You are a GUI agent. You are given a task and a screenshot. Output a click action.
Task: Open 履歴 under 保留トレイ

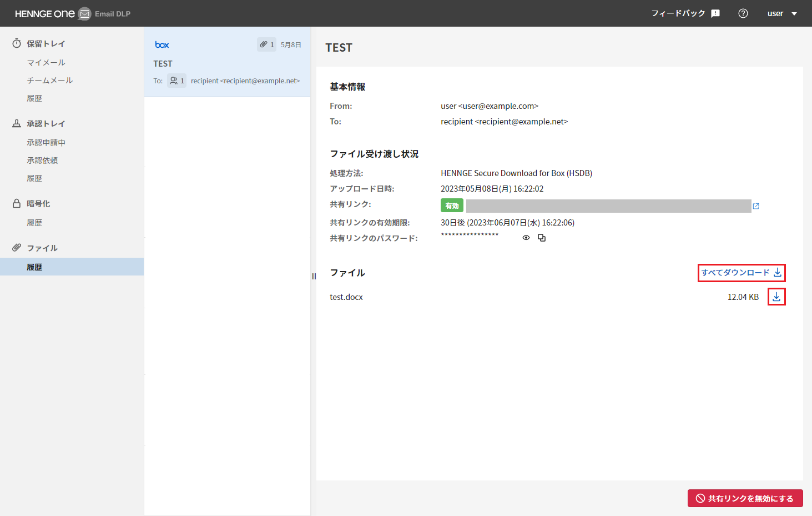pos(34,98)
